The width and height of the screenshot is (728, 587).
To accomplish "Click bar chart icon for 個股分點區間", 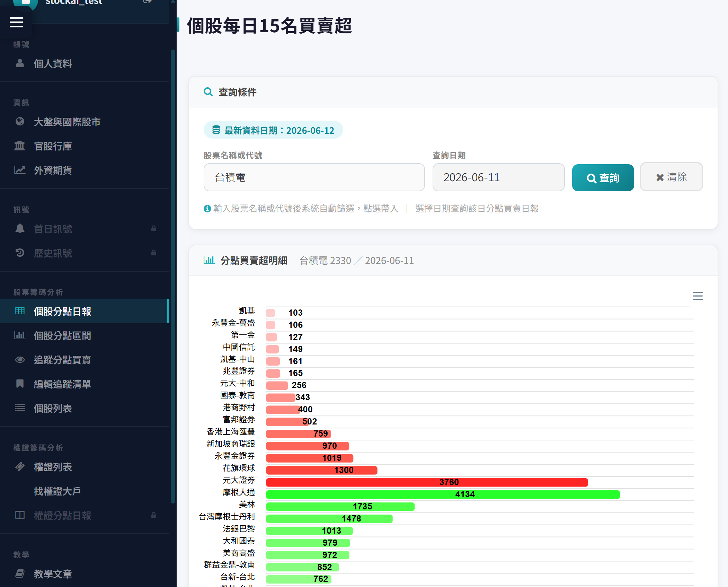I will coord(20,335).
